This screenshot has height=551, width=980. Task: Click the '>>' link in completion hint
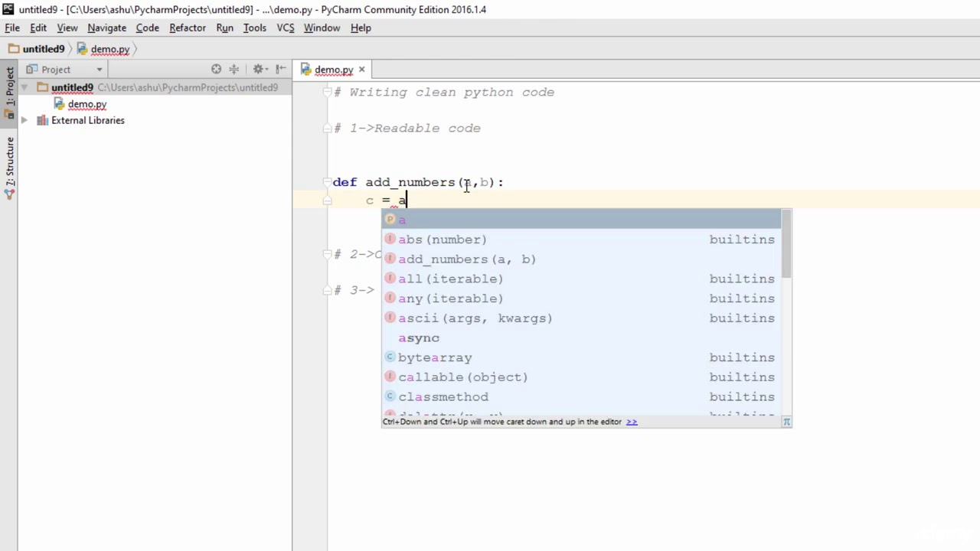(x=632, y=422)
